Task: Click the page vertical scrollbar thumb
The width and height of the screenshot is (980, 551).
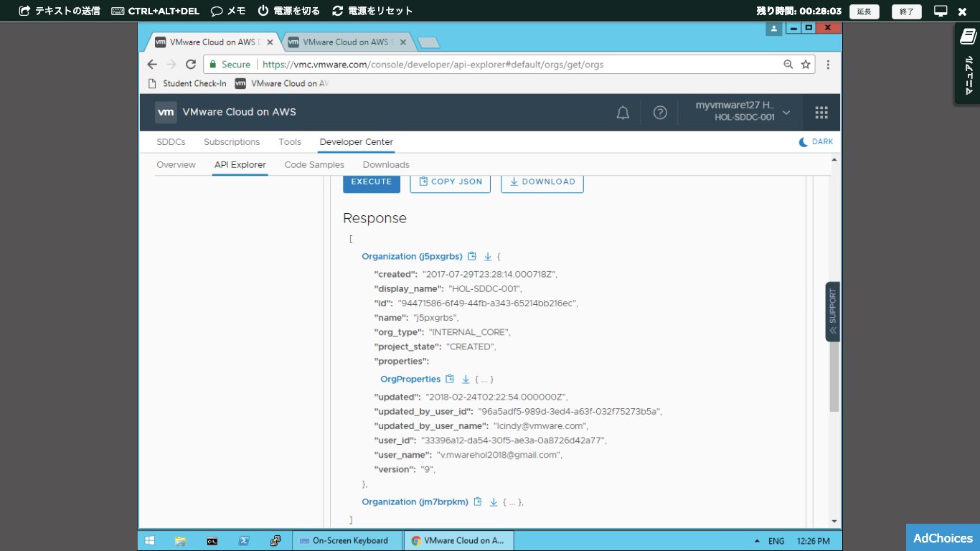Action: [x=834, y=376]
